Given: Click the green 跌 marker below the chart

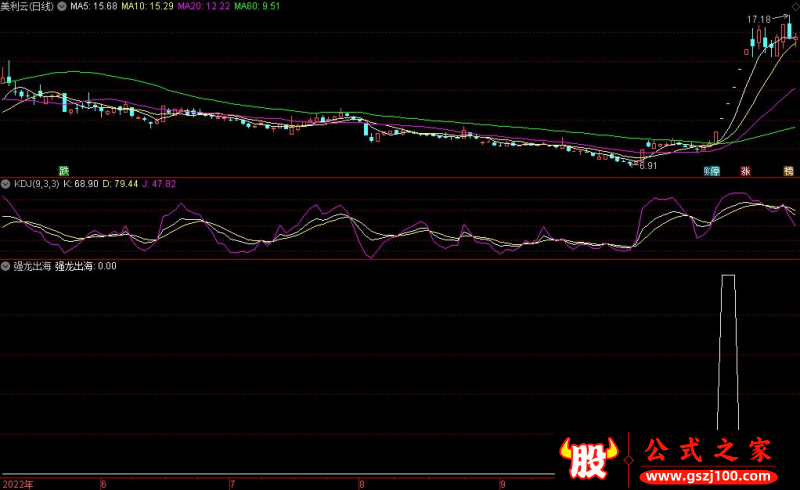Looking at the screenshot, I should point(64,170).
